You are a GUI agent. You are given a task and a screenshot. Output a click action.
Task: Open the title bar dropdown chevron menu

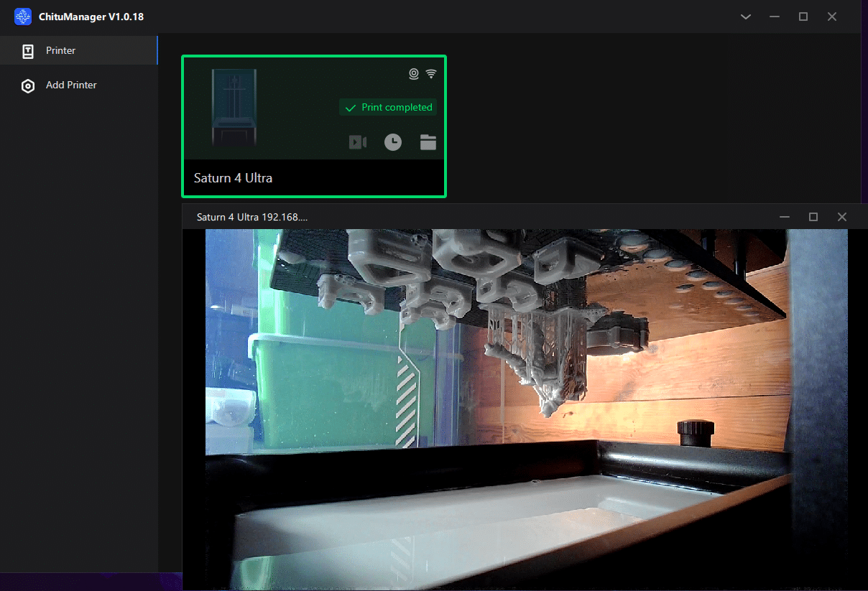pos(746,17)
